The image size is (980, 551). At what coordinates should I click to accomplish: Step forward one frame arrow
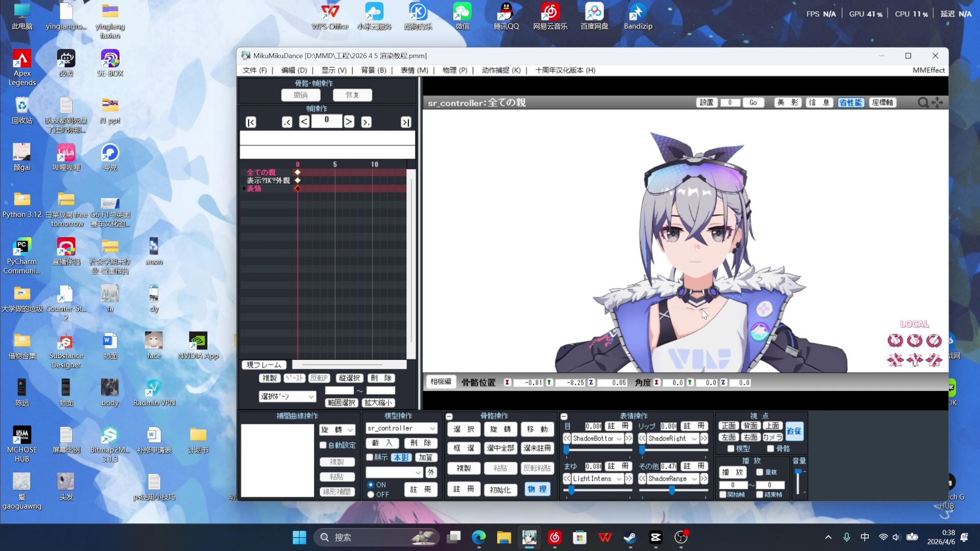349,121
